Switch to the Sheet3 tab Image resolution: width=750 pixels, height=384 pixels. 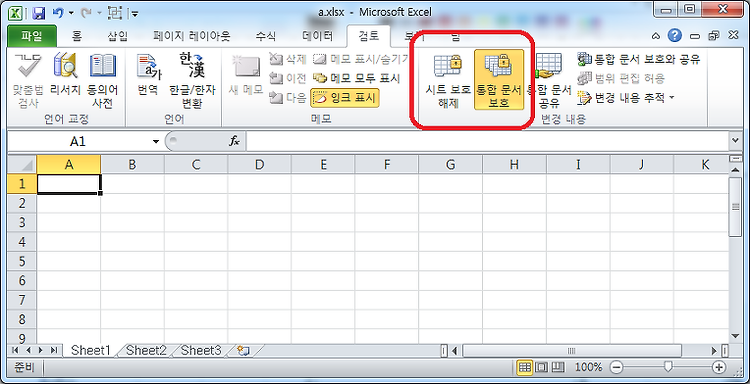[201, 351]
